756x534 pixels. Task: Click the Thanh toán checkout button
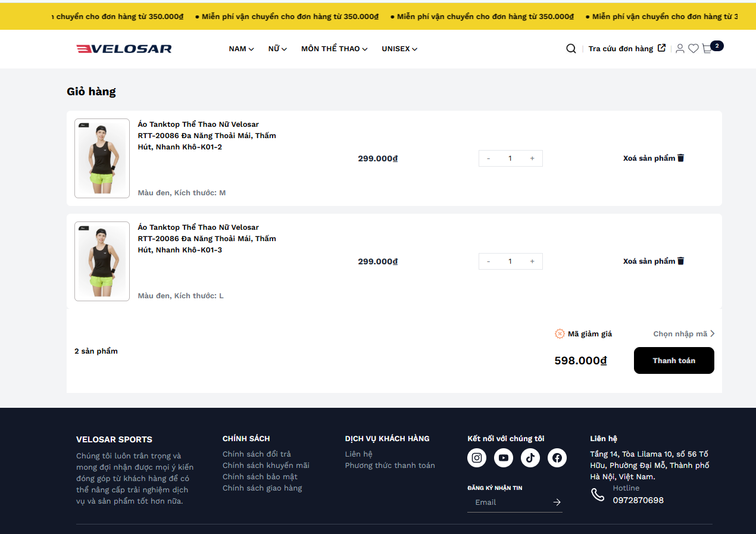pyautogui.click(x=674, y=361)
